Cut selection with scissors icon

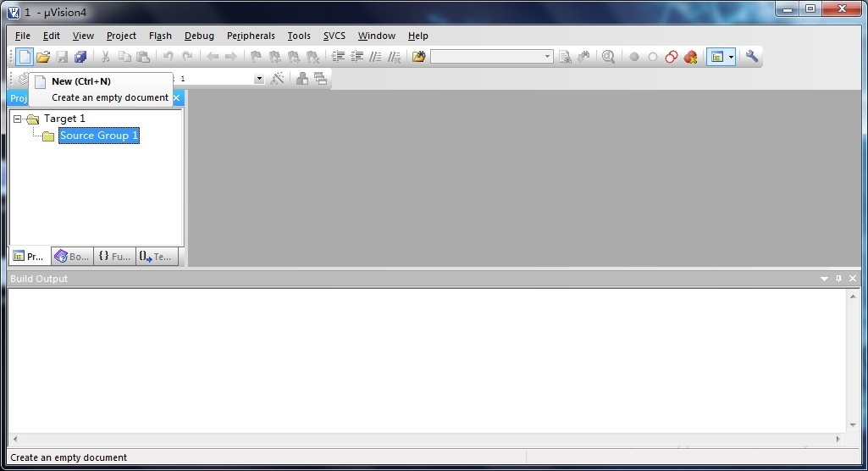pos(105,57)
